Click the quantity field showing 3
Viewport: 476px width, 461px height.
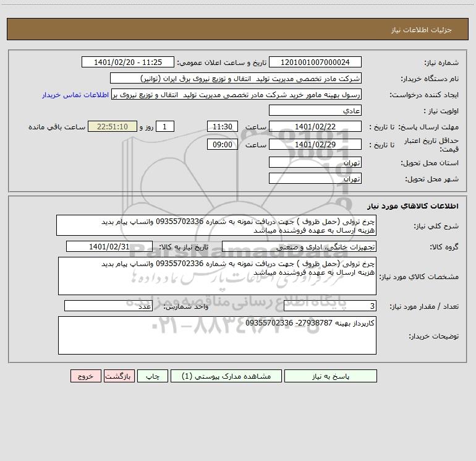click(330, 306)
